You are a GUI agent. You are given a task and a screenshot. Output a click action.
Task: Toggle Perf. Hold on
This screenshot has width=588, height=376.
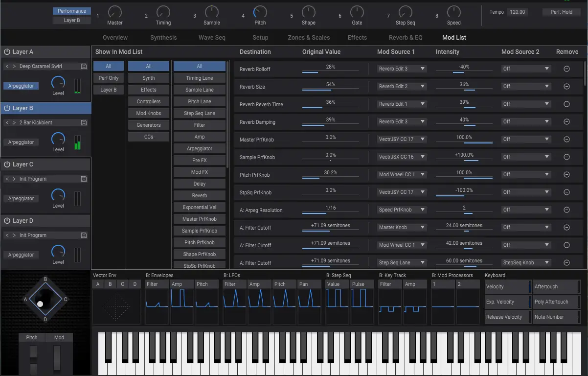point(561,12)
